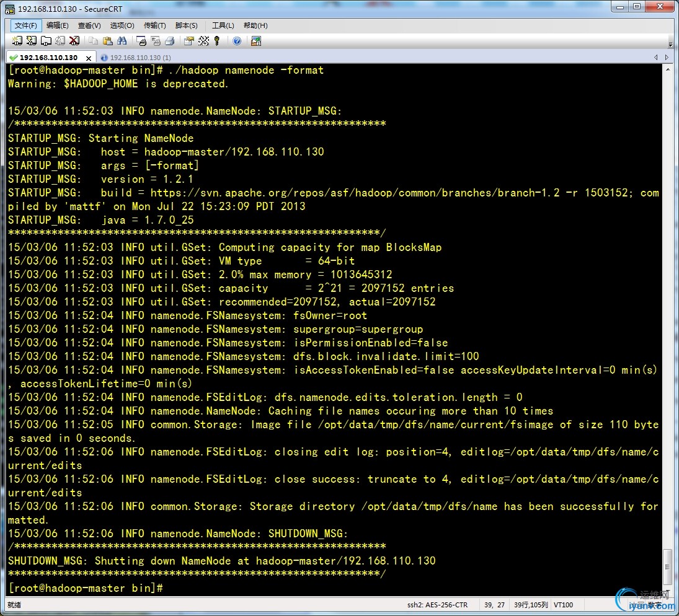Click the blue Help question-mark icon
The image size is (679, 616).
click(x=237, y=41)
